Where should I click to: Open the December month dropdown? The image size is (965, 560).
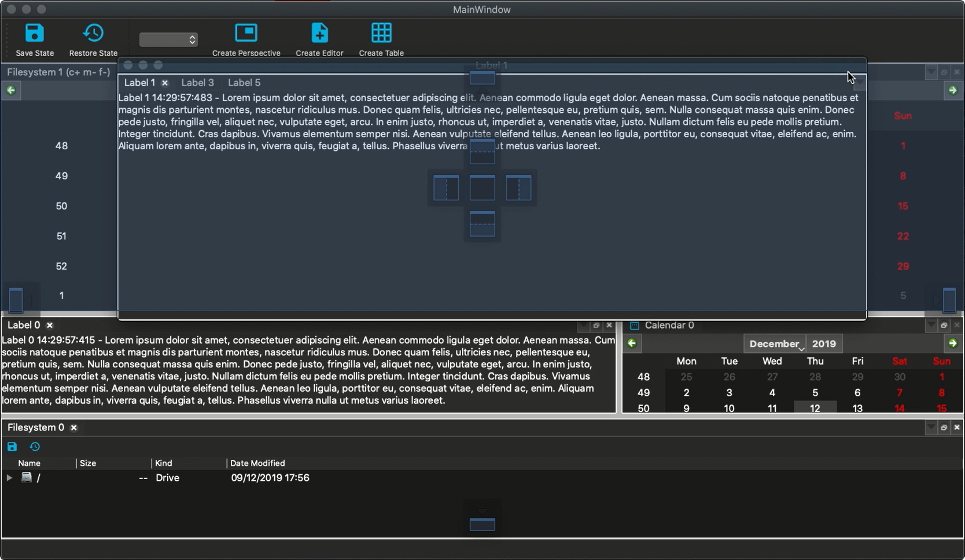click(x=775, y=343)
